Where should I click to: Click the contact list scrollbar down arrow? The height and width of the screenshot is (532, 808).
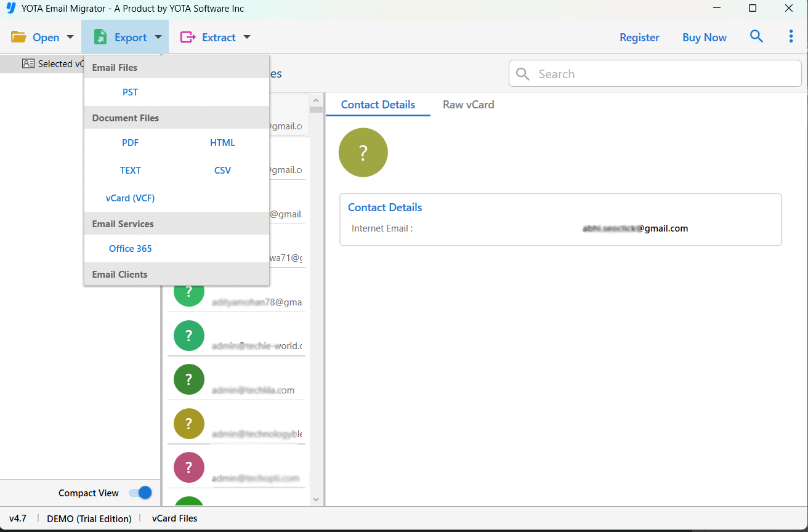pyautogui.click(x=316, y=499)
